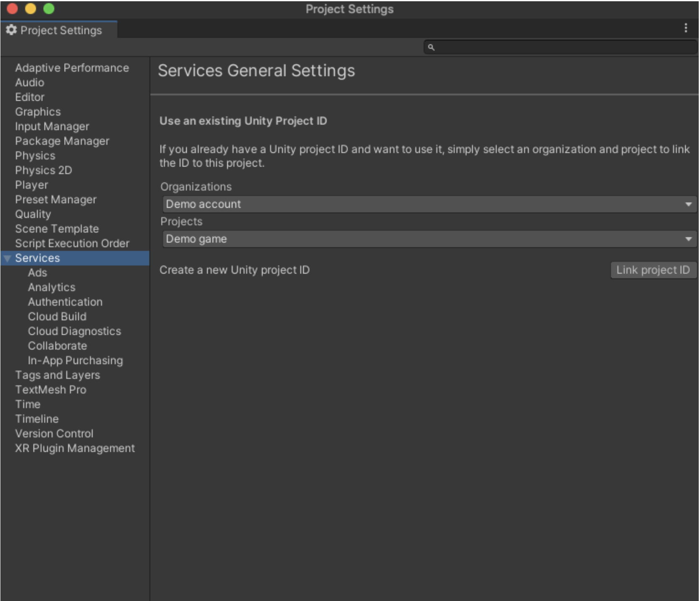The image size is (700, 601).
Task: Open XR Plugin Management settings
Action: [75, 448]
